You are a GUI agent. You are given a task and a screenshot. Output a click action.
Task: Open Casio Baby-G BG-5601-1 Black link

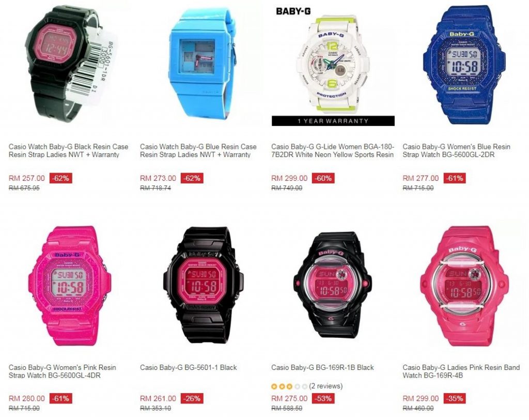tap(188, 367)
